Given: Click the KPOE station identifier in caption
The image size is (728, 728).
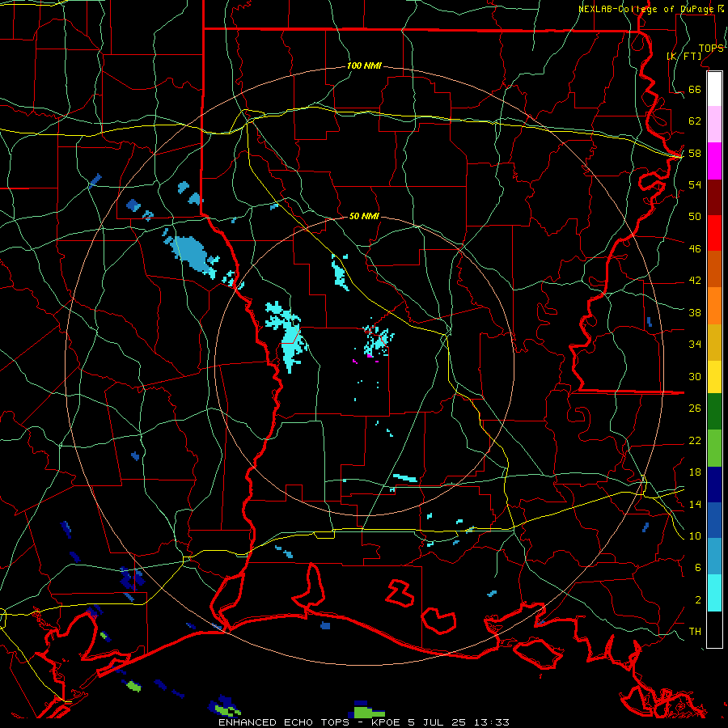Looking at the screenshot, I should [x=387, y=722].
